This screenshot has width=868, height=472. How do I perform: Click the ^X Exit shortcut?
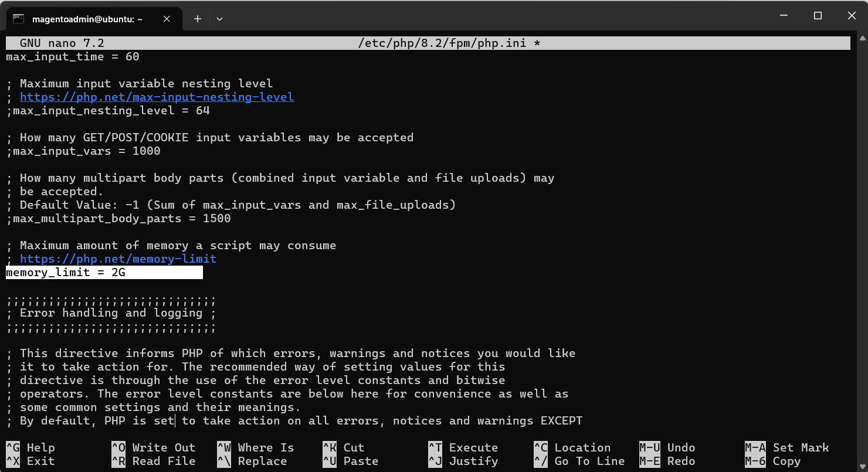[30, 461]
